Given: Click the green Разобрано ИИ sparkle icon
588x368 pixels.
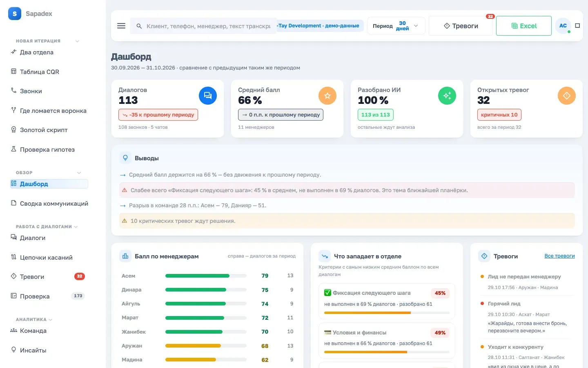Looking at the screenshot, I should [447, 96].
